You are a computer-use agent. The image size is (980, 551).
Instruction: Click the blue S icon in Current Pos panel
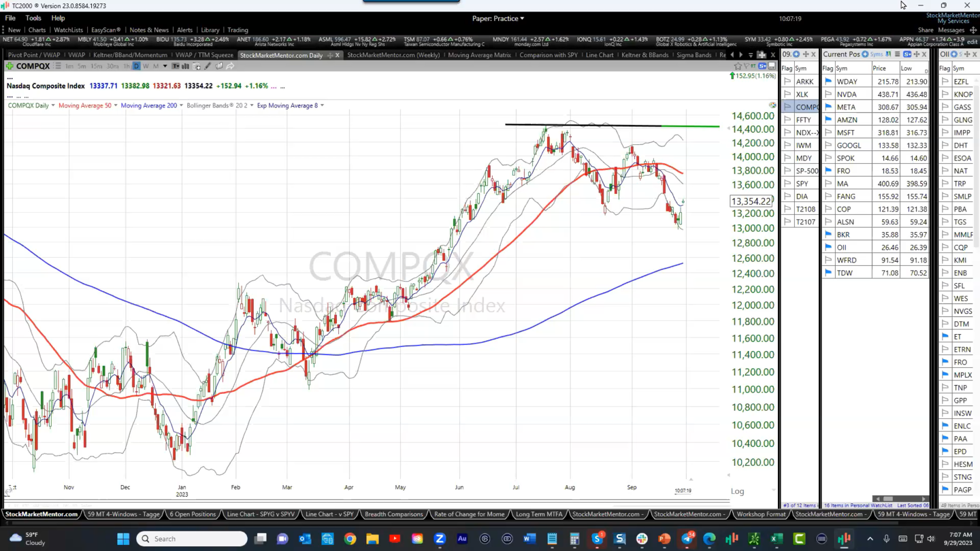click(907, 54)
